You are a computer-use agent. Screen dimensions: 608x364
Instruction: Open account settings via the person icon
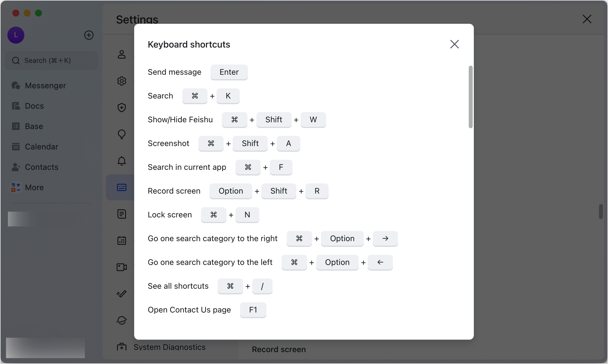pyautogui.click(x=121, y=55)
